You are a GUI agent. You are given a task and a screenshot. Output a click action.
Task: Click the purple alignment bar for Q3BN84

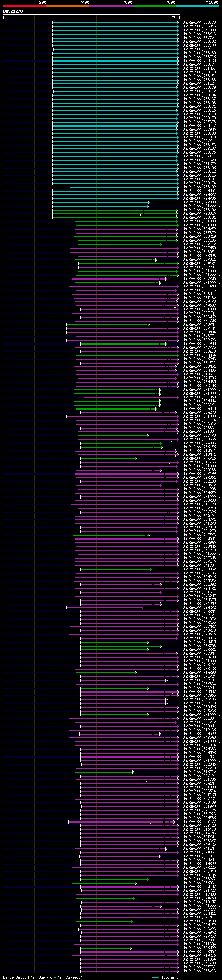pyautogui.click(x=122, y=332)
